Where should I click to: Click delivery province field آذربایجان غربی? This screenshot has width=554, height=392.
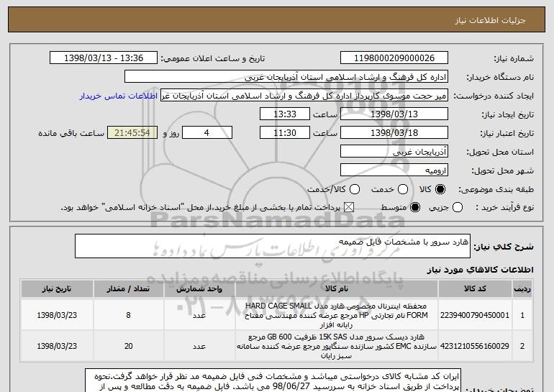click(x=394, y=152)
